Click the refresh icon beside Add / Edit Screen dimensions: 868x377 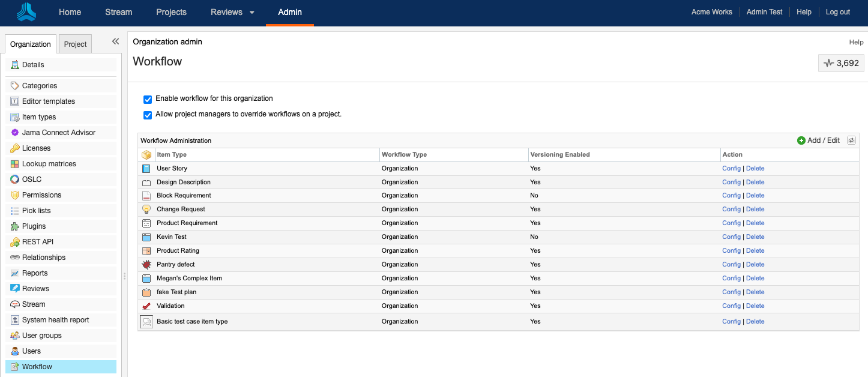[x=851, y=140]
